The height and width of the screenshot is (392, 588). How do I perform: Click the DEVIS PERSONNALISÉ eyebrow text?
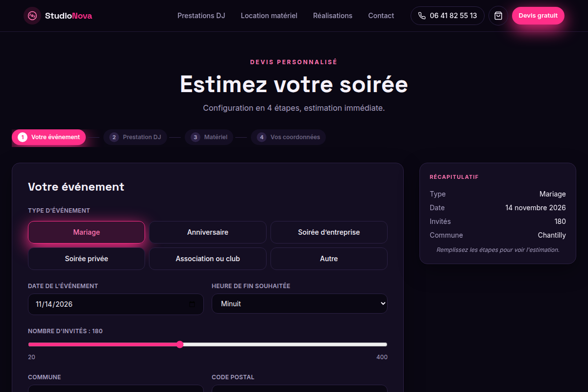pyautogui.click(x=294, y=62)
